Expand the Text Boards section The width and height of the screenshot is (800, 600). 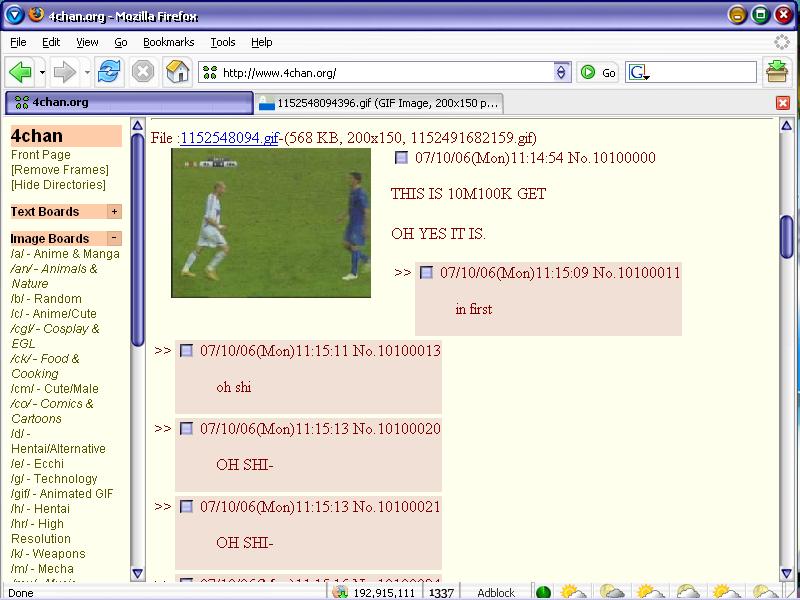click(114, 212)
